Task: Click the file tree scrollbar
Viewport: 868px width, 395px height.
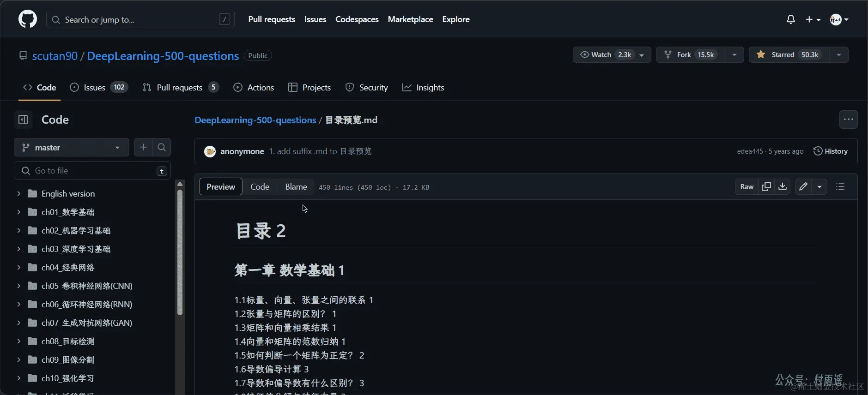Action: pos(180,251)
